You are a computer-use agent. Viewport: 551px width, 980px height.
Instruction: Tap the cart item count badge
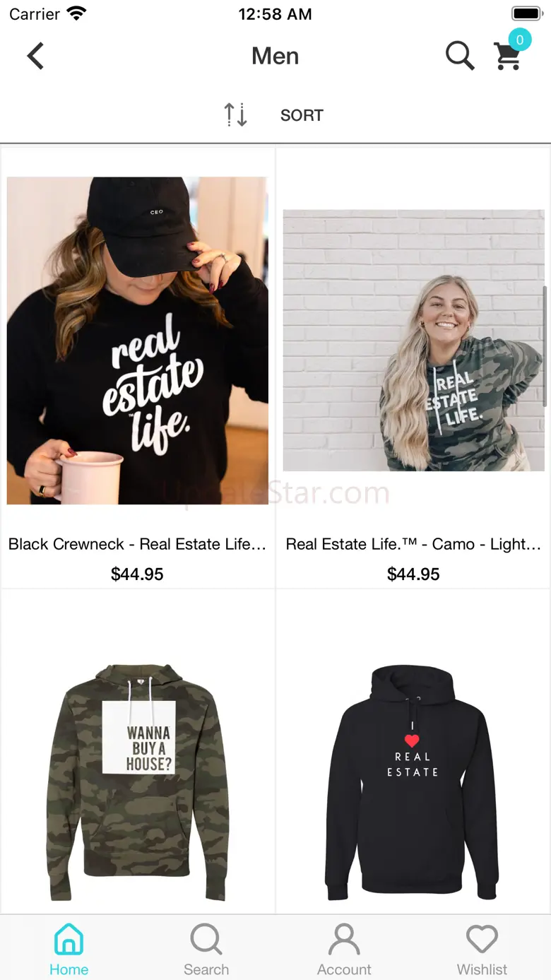click(520, 40)
